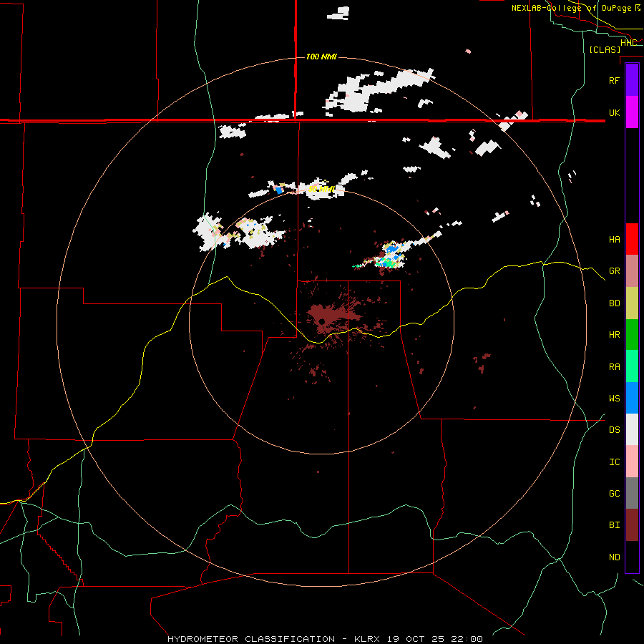
Task: Click the IC label text in legend
Action: coord(614,462)
